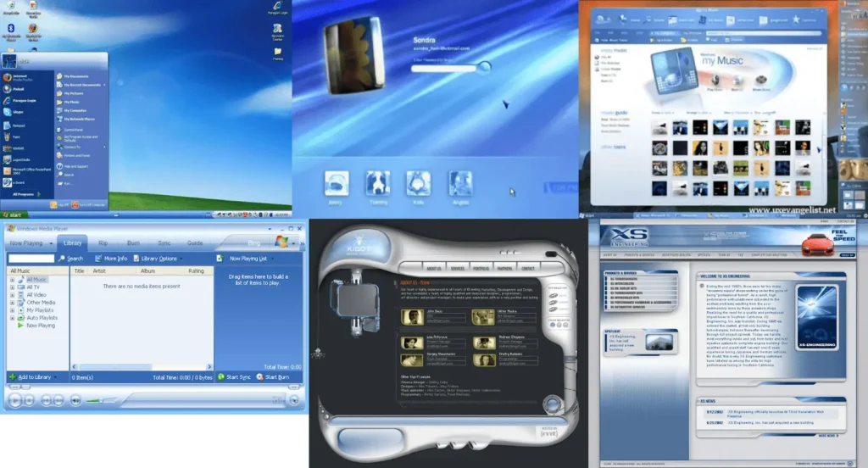Screen dimensions: 868x468
Task: Open the Library Options dropdown
Action: click(158, 259)
